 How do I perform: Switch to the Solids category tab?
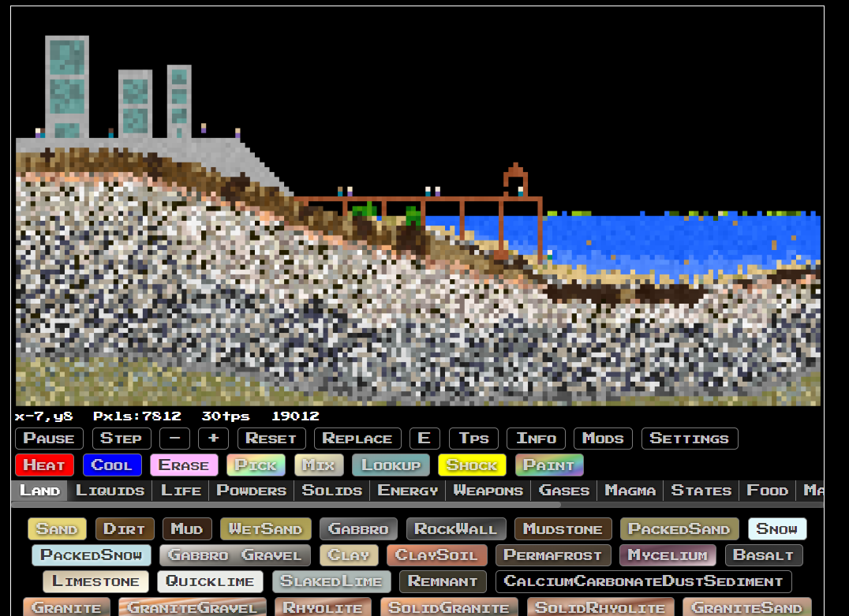click(x=332, y=491)
